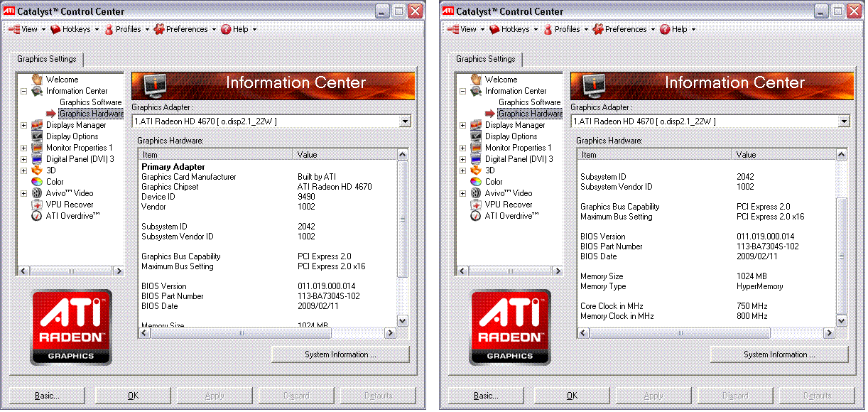
Task: Click ATI Overdrive gauge icon in right window
Action: pos(476,216)
